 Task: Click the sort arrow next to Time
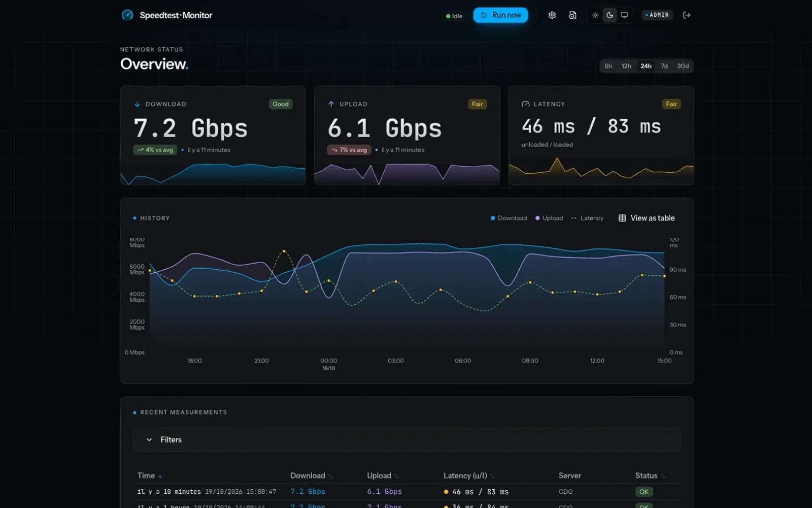(x=160, y=476)
